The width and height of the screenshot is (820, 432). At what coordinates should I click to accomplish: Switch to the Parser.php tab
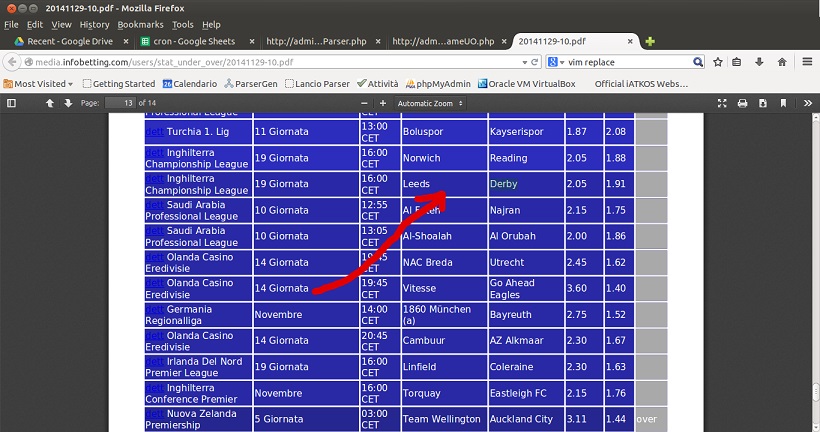(x=316, y=41)
